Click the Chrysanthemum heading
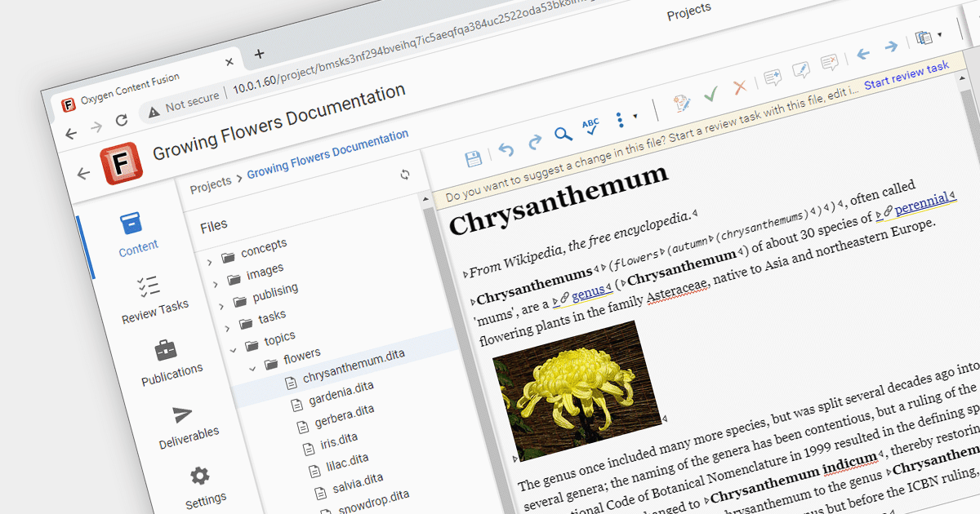 click(558, 199)
